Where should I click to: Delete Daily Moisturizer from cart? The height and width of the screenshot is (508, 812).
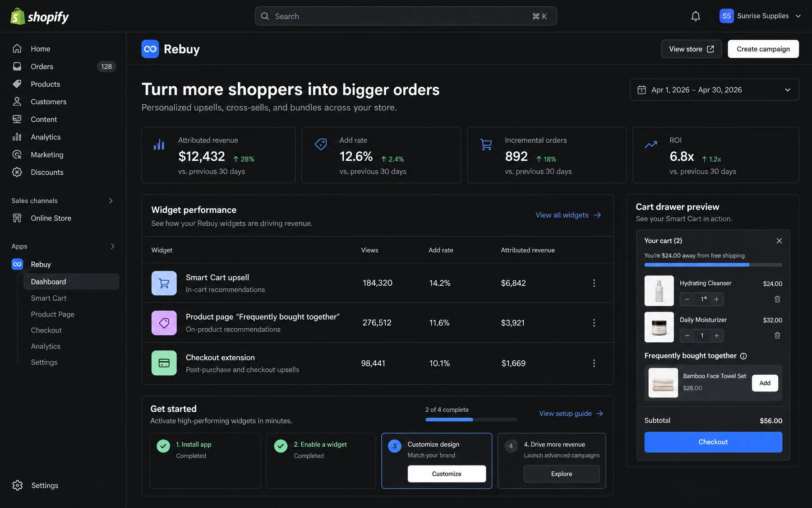click(777, 335)
